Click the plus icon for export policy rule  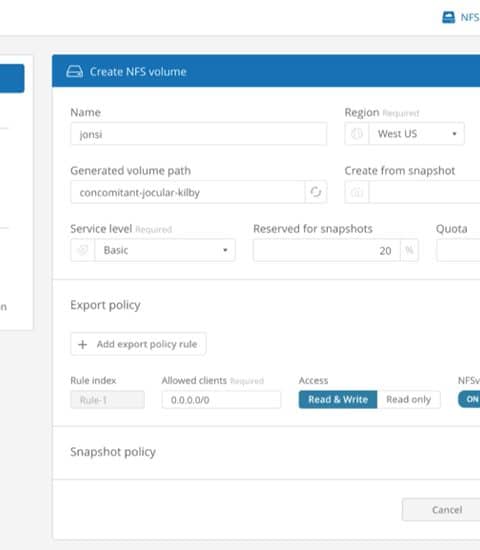(x=82, y=344)
